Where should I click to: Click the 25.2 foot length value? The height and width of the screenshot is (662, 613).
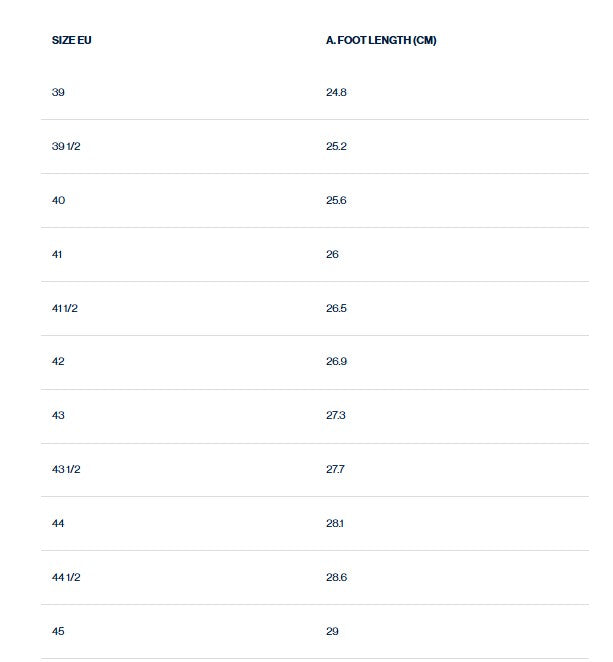pyautogui.click(x=336, y=146)
